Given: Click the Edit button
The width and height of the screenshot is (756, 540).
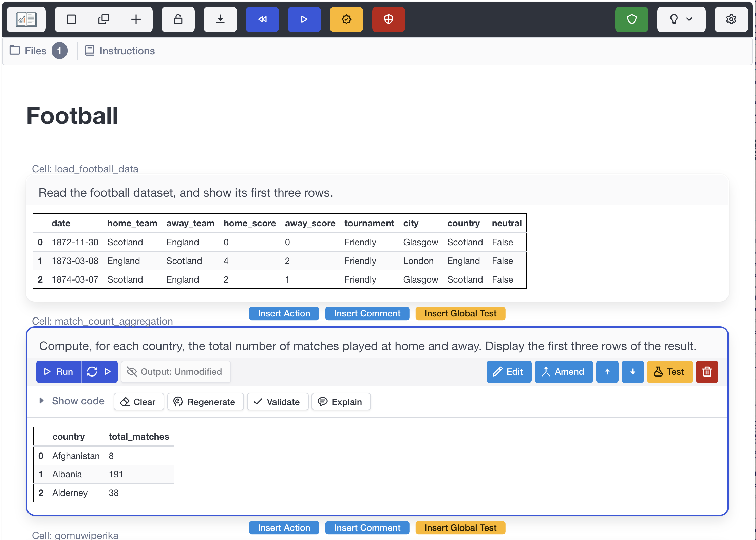Looking at the screenshot, I should (509, 372).
